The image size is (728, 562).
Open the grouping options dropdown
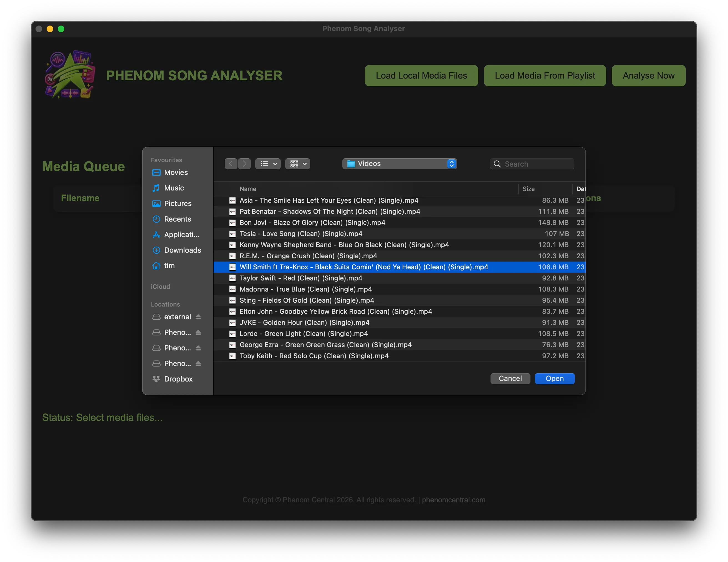point(298,164)
